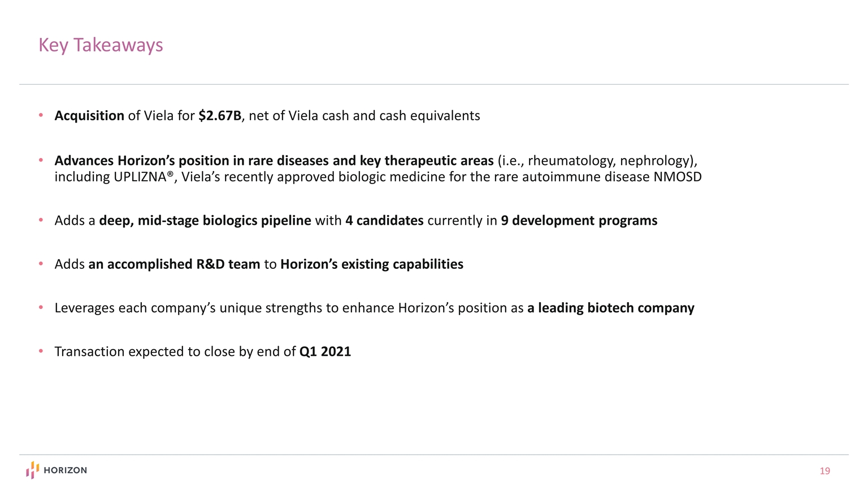This screenshot has width=868, height=488.
Task: Click the phrase a leading biotech company
Action: click(610, 308)
